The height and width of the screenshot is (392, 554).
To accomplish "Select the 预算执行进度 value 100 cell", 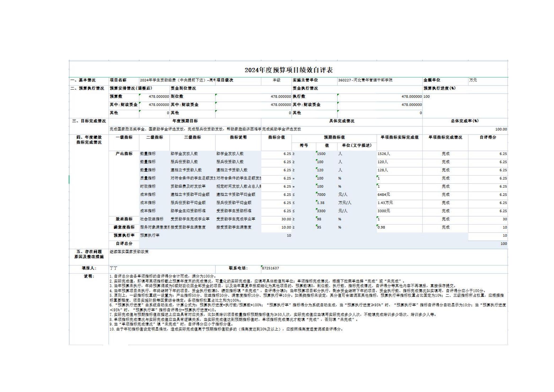I will point(427,96).
